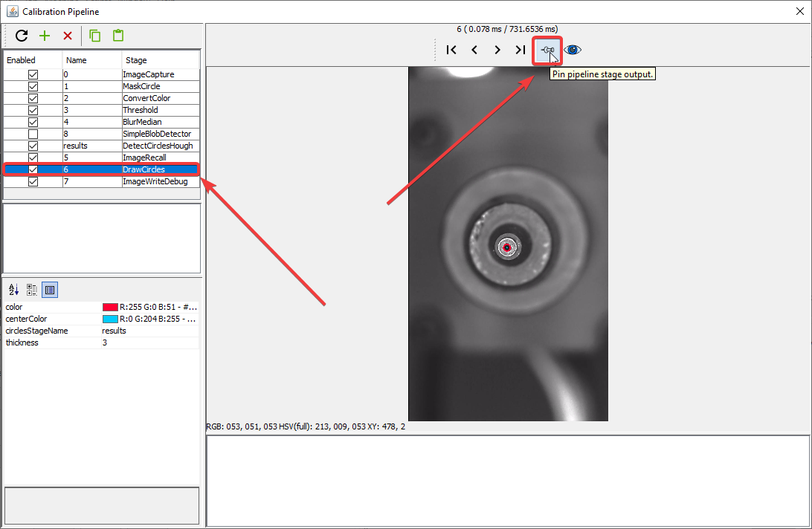Click the cyan centerColor swatch
The image size is (812, 529).
(110, 319)
